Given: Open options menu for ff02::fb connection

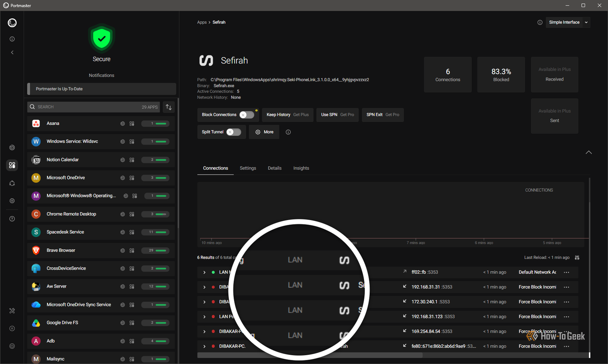Looking at the screenshot, I should click(566, 272).
